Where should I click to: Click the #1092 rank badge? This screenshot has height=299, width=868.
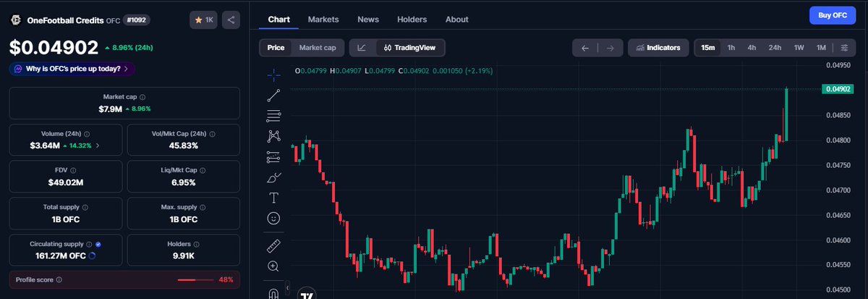(137, 20)
